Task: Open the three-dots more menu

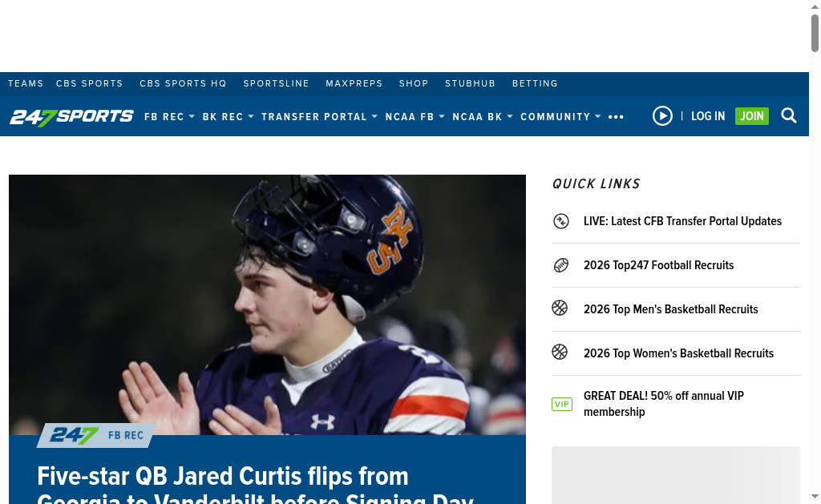Action: [616, 117]
